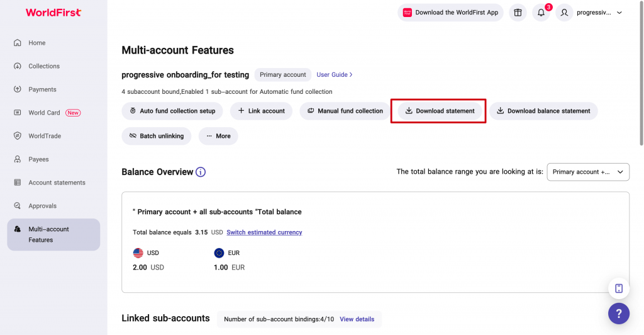Open the purple help question mark button
This screenshot has height=335, width=644.
pyautogui.click(x=618, y=313)
